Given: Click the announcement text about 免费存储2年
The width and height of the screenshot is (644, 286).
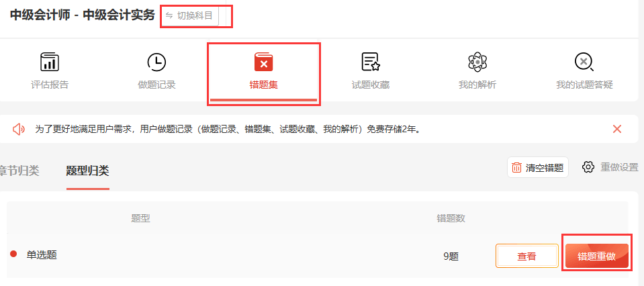Looking at the screenshot, I should click(x=228, y=130).
